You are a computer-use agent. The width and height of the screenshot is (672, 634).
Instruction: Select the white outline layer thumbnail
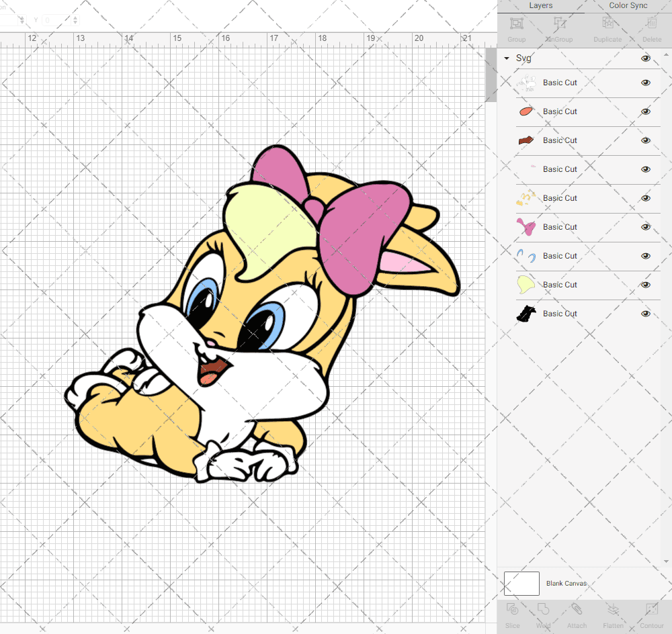tap(526, 83)
